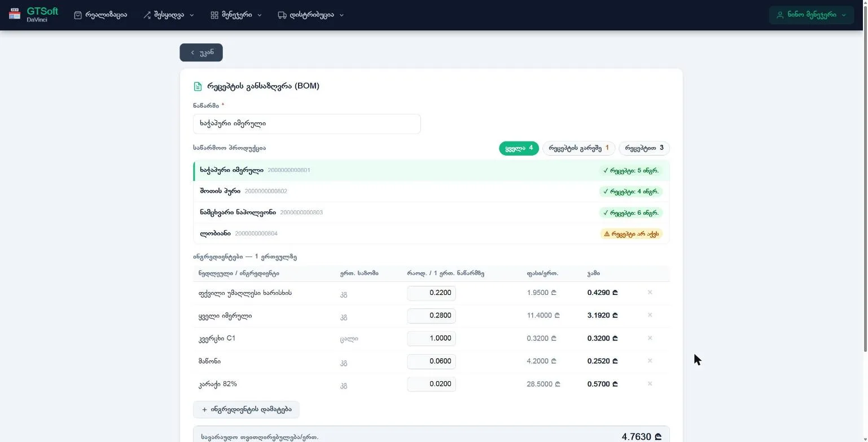Image resolution: width=868 pixels, height=442 pixels.
Task: Click the flour quantity field 0.2200
Action: coord(431,293)
